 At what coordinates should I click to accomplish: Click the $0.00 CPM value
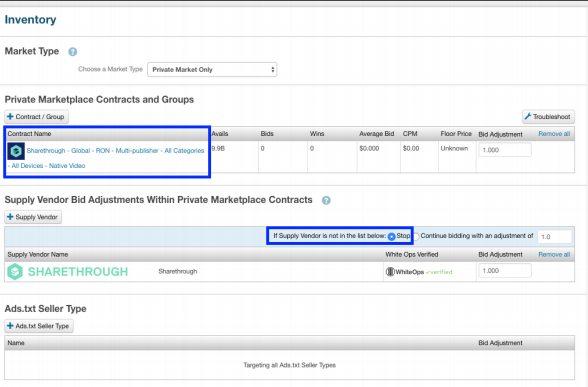pyautogui.click(x=411, y=148)
